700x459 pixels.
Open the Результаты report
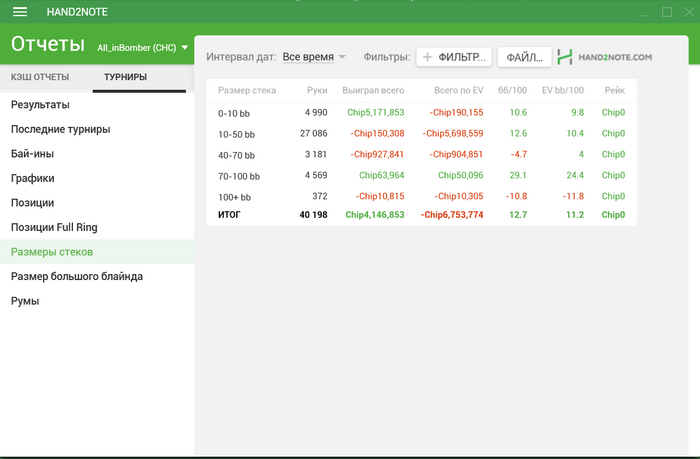[x=97, y=104]
